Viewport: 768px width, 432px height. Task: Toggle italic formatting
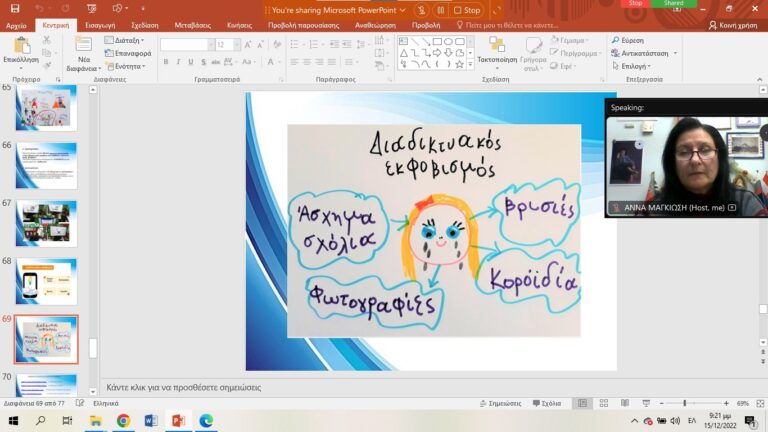tap(179, 62)
